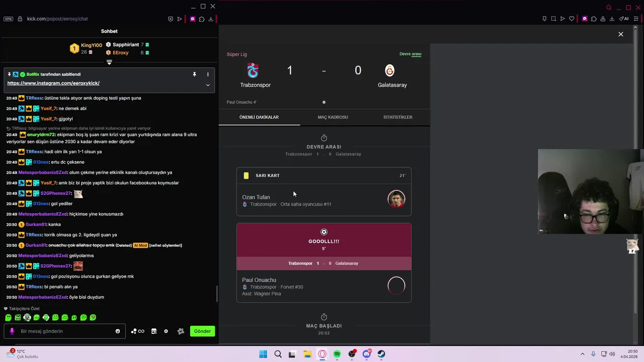Click the grey badge icon beside Gönder

click(x=181, y=331)
